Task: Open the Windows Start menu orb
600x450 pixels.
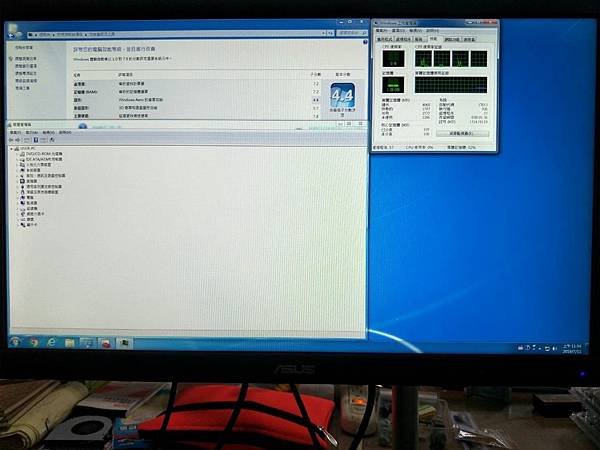Action: (15, 342)
